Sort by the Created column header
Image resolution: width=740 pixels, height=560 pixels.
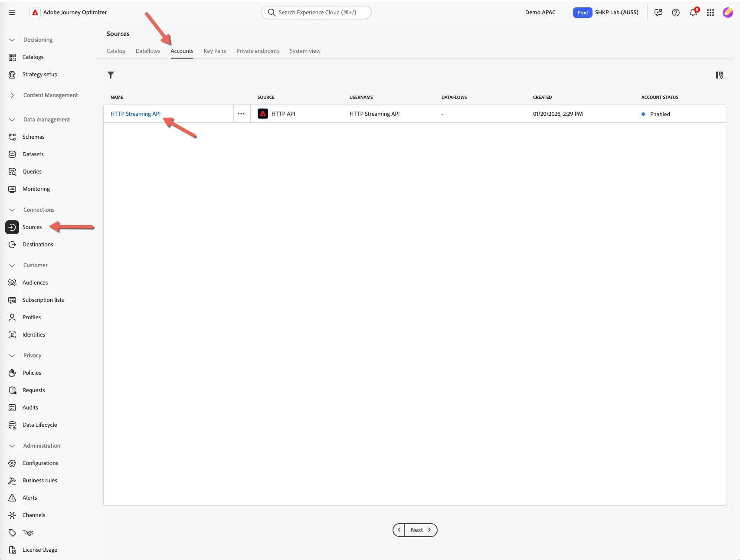tap(542, 97)
